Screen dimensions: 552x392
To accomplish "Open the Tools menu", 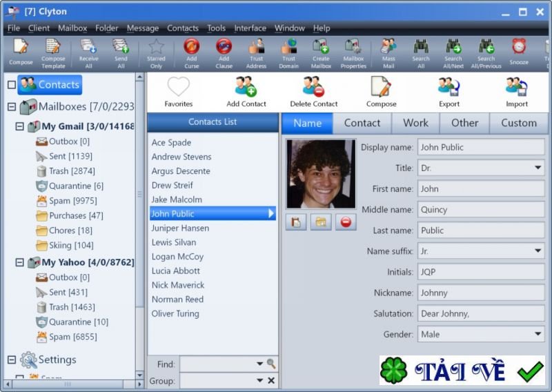I will click(x=216, y=28).
